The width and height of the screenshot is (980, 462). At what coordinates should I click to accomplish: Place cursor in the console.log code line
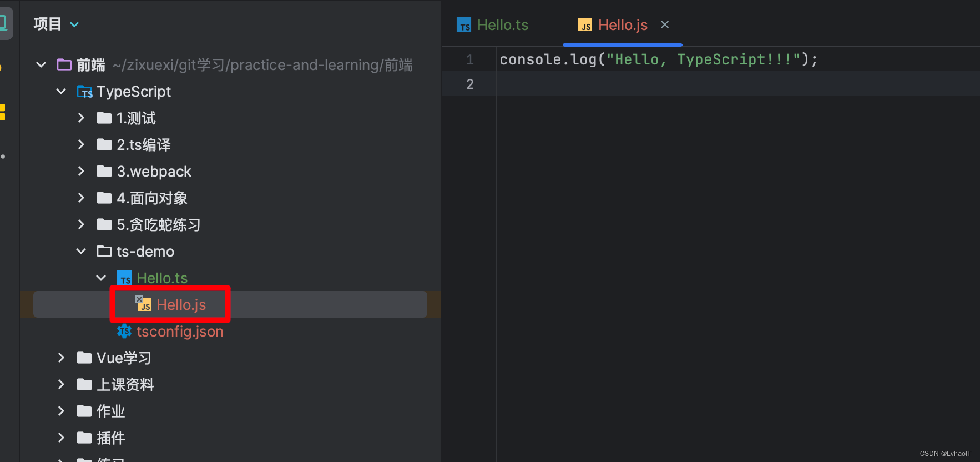659,59
